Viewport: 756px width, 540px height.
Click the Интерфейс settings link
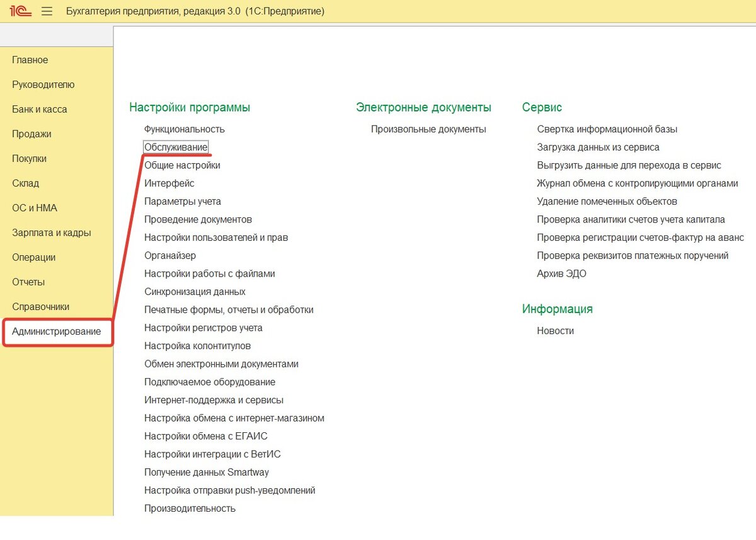(x=169, y=183)
